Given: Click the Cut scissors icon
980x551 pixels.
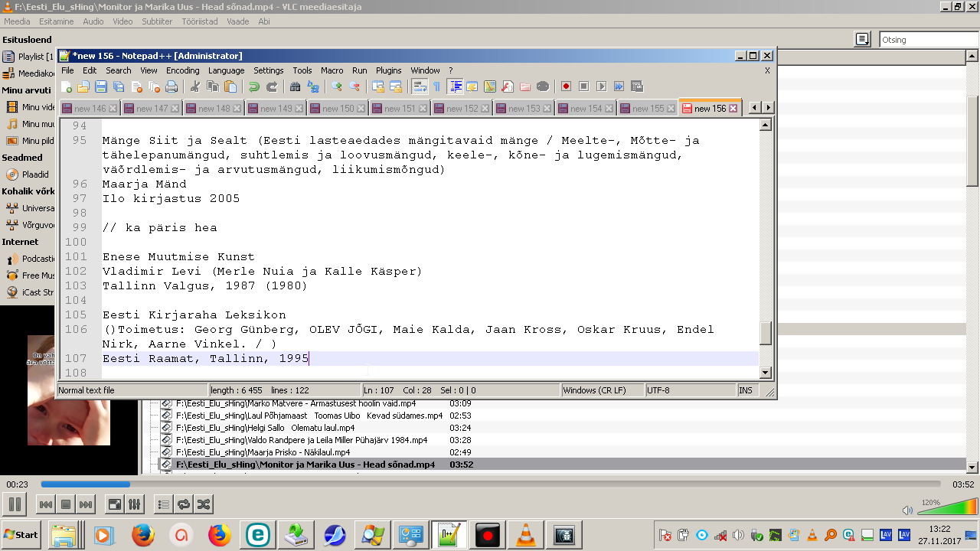Looking at the screenshot, I should [x=194, y=86].
